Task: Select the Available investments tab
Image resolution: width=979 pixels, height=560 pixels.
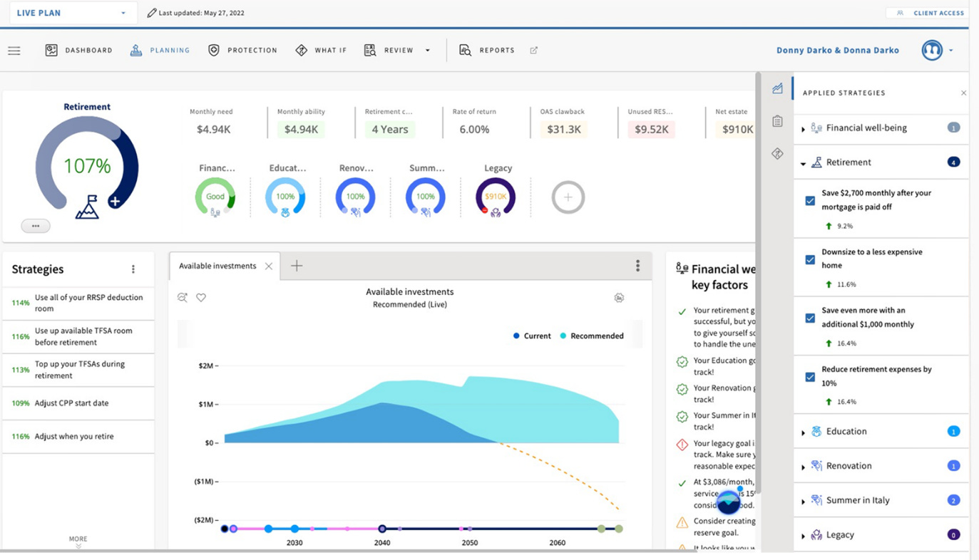Action: pos(217,266)
